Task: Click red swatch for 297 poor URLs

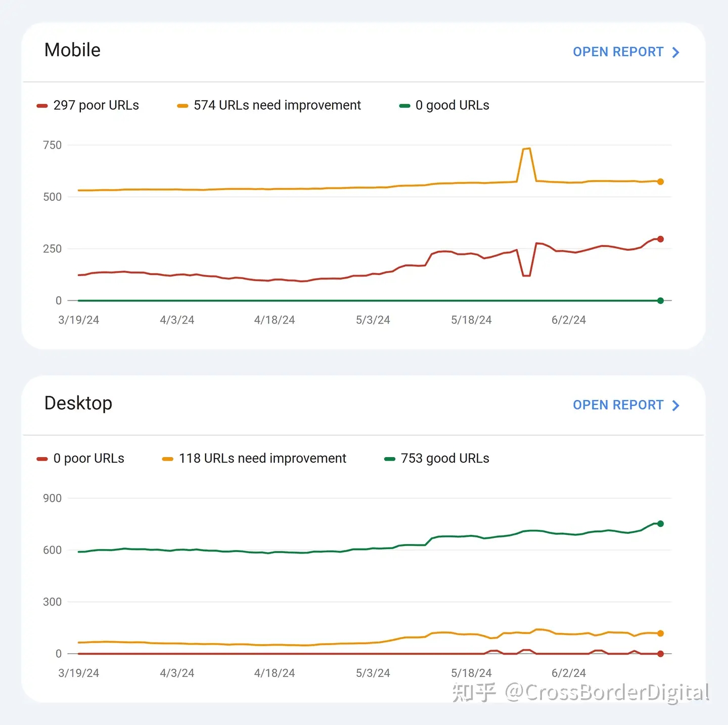Action: click(42, 106)
